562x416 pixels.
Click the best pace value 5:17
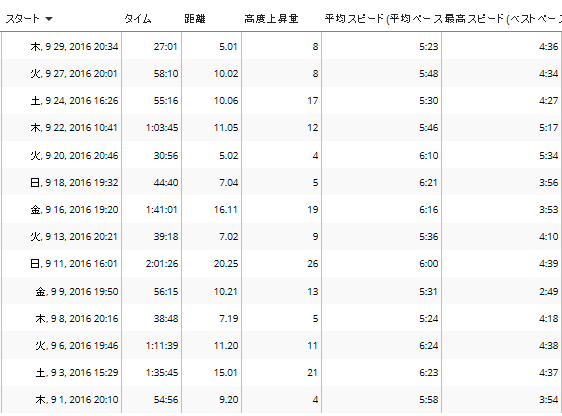[x=549, y=128]
